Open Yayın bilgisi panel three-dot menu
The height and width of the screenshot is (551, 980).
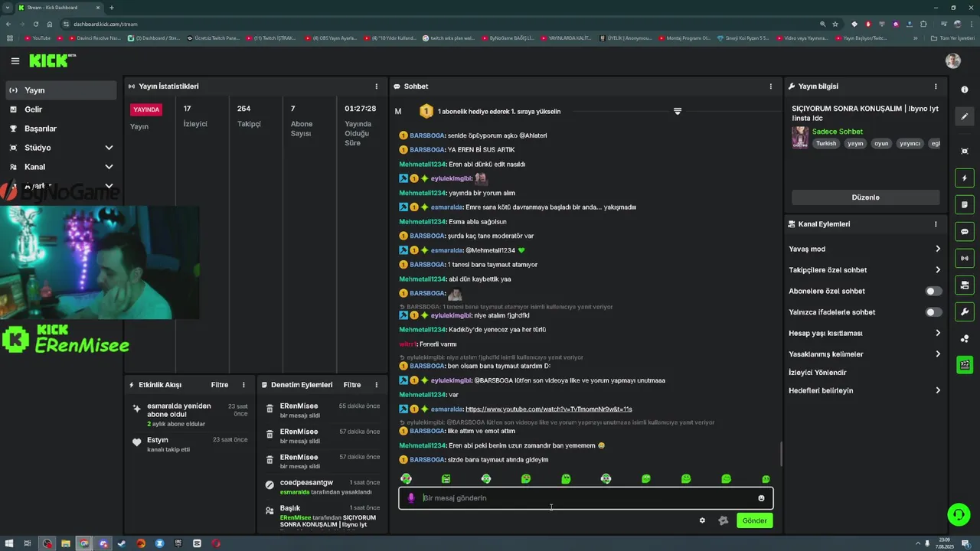[935, 86]
